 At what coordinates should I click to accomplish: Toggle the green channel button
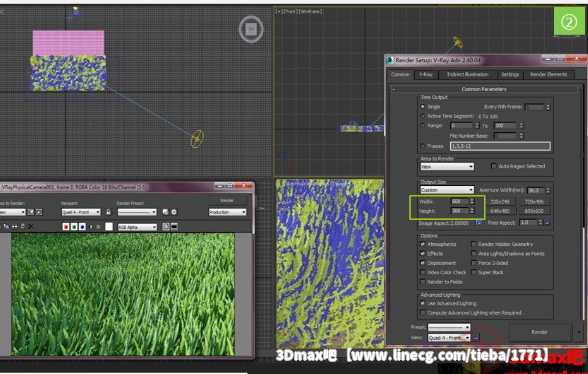point(74,227)
